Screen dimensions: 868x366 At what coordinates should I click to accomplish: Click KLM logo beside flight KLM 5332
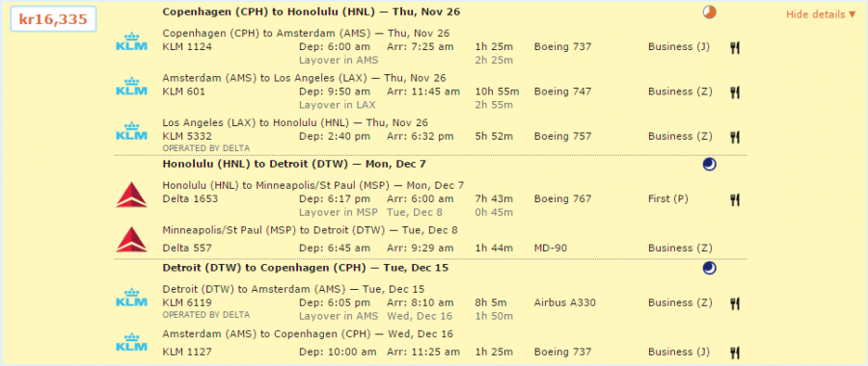(131, 131)
